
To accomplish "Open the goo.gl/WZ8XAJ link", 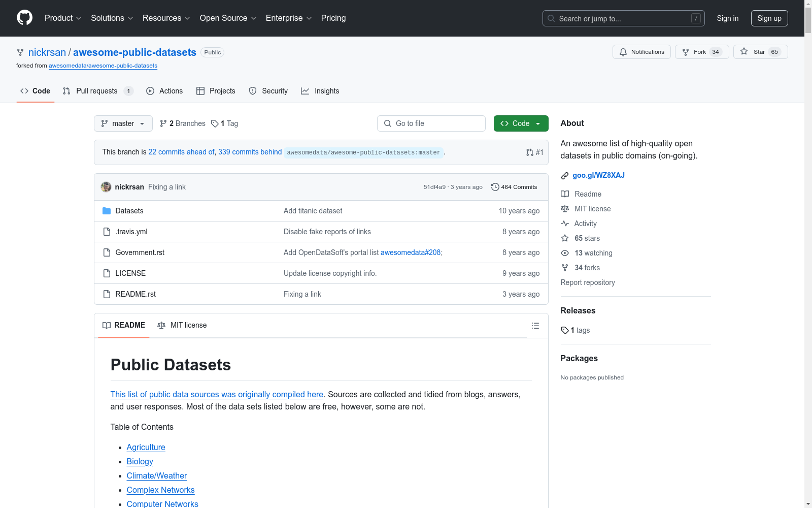I will tap(599, 175).
